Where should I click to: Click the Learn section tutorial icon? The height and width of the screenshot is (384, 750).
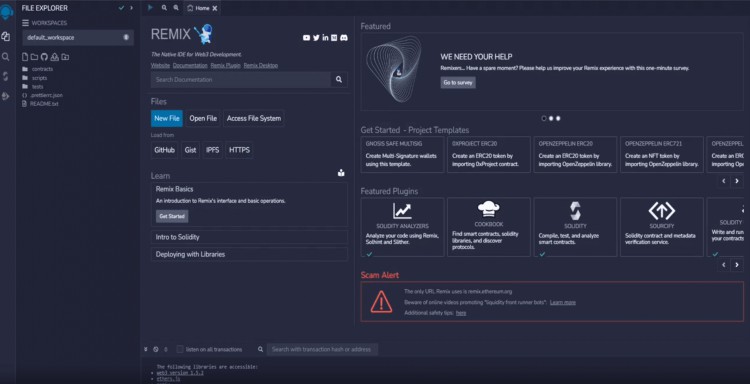click(341, 173)
